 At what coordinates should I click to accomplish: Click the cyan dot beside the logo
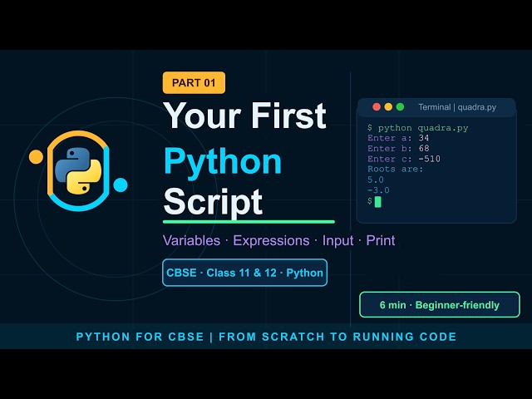click(121, 185)
